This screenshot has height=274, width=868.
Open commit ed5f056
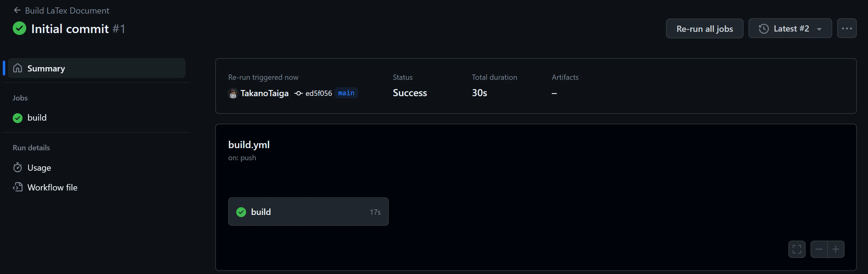(x=318, y=93)
